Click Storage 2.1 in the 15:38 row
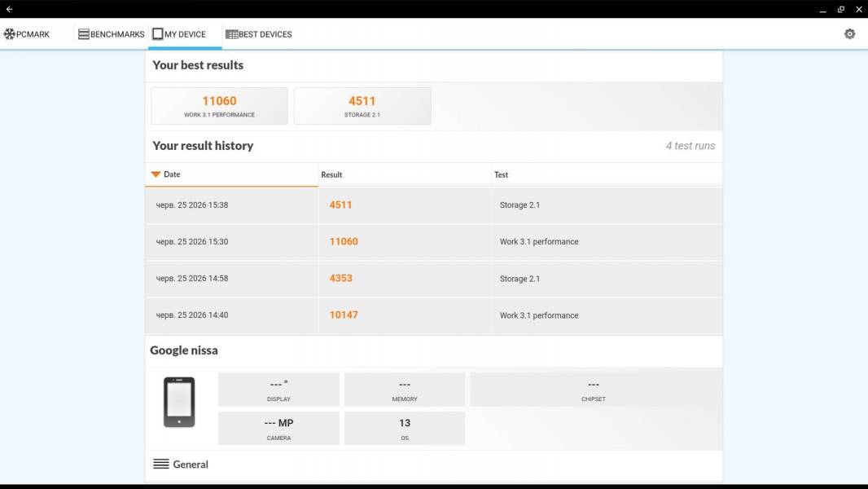This screenshot has height=489, width=868. point(519,205)
